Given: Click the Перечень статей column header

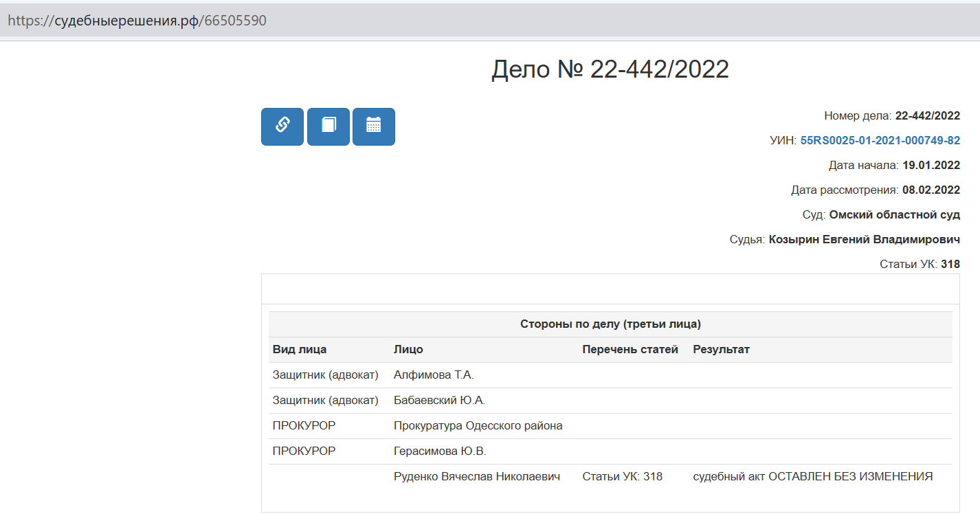Looking at the screenshot, I should tap(630, 350).
